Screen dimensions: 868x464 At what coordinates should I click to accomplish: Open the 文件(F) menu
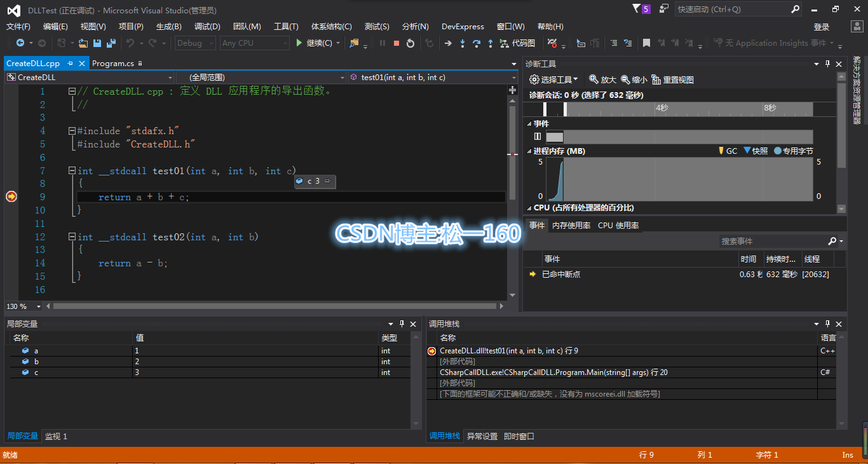pyautogui.click(x=18, y=27)
